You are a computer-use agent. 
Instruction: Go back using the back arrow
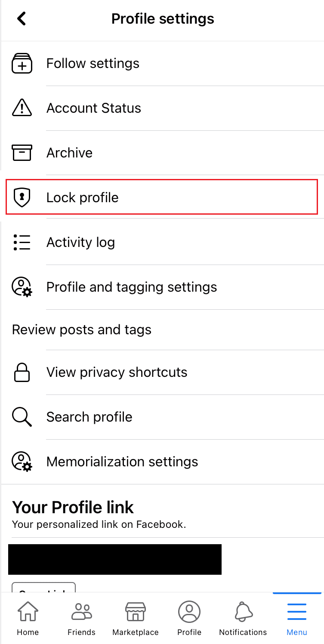pyautogui.click(x=21, y=18)
